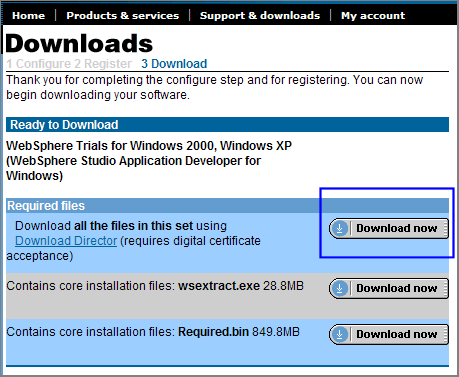Screen dimensions: 459x377
Task: Click the 28.8MB file size
Action: pos(283,286)
